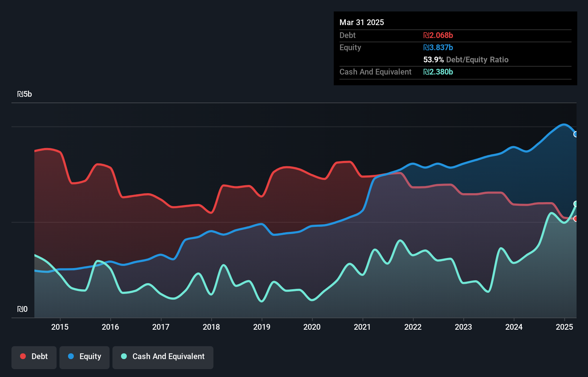This screenshot has width=588, height=377.
Task: Click the 2017 x-axis label
Action: (x=161, y=327)
